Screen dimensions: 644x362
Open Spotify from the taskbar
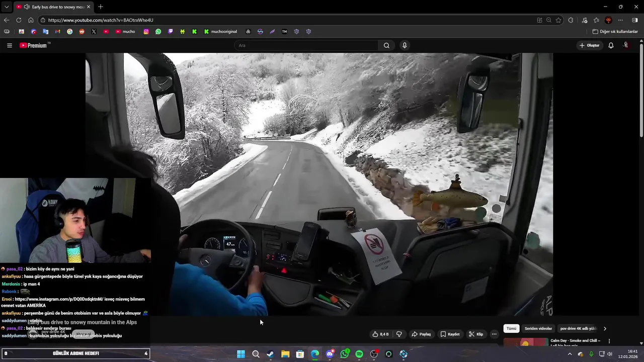(x=359, y=354)
